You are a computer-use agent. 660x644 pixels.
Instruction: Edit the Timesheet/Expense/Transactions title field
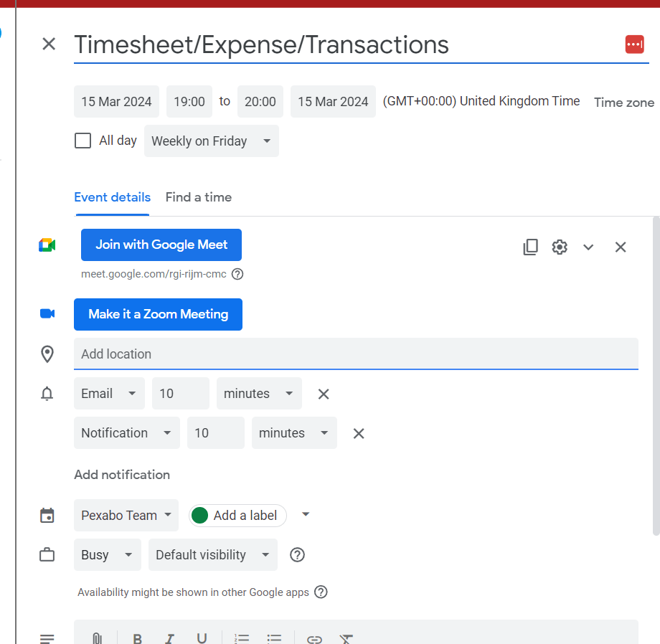pyautogui.click(x=361, y=45)
